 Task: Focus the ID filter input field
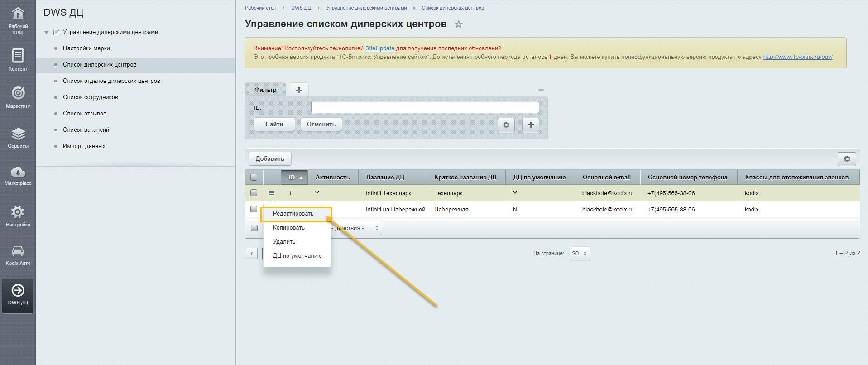click(x=425, y=107)
